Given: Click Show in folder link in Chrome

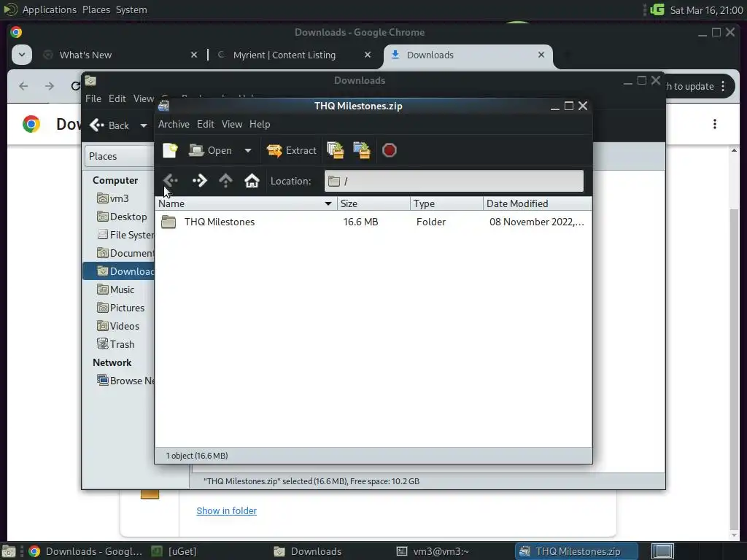Looking at the screenshot, I should (x=227, y=510).
